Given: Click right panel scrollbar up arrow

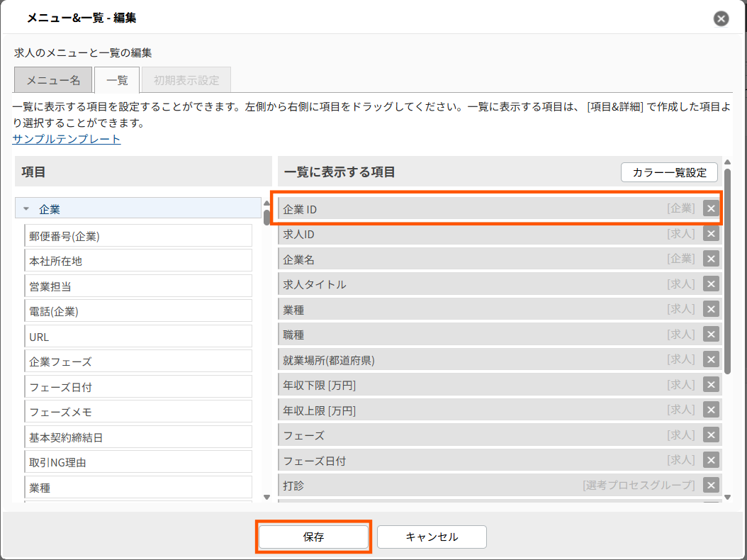Looking at the screenshot, I should tap(727, 162).
